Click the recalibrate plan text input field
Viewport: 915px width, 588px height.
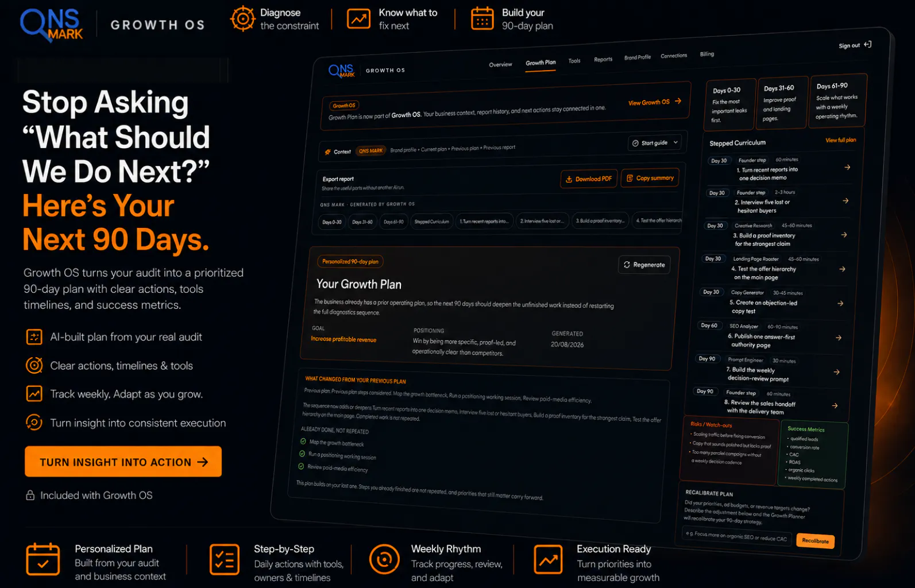click(x=738, y=536)
